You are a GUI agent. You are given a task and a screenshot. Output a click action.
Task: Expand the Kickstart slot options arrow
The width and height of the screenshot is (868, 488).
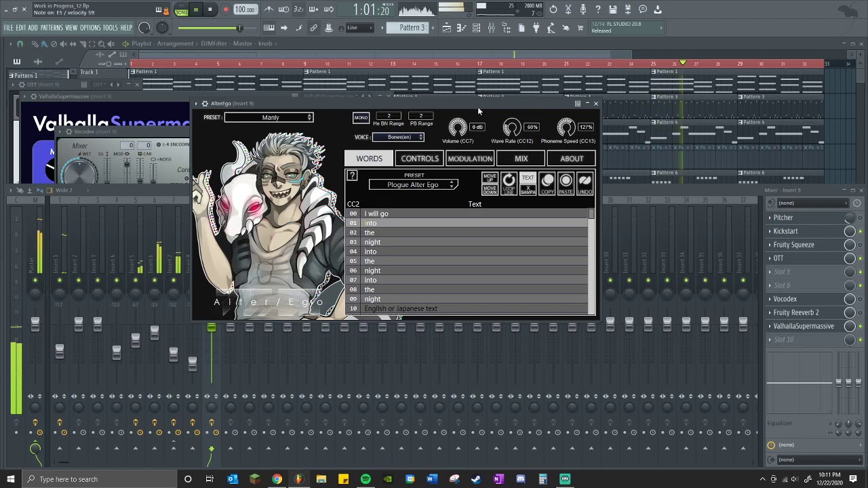(x=770, y=231)
